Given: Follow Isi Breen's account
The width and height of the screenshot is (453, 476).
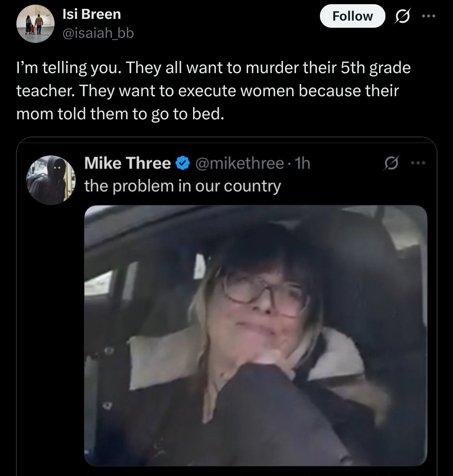Looking at the screenshot, I should 352,16.
